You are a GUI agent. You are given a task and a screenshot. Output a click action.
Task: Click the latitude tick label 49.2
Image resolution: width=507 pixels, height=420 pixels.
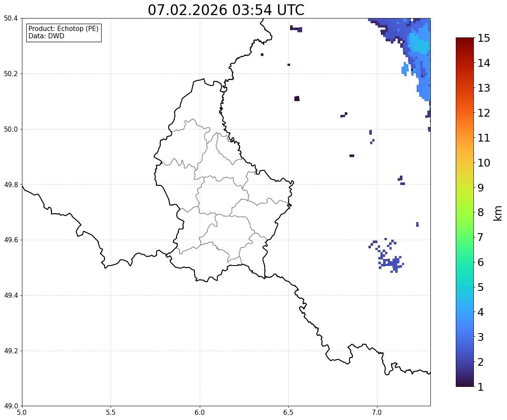pos(11,351)
